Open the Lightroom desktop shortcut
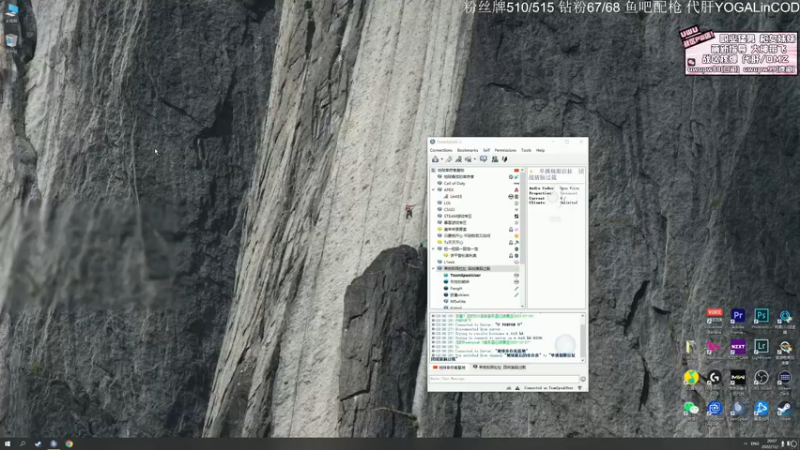This screenshot has width=800, height=450. [x=761, y=347]
